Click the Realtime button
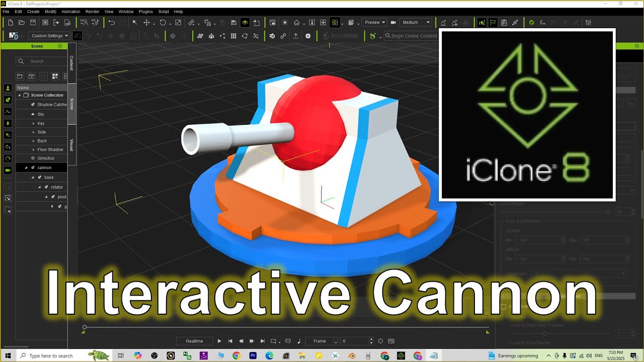Viewport: 644px width, 362px height. (x=194, y=341)
